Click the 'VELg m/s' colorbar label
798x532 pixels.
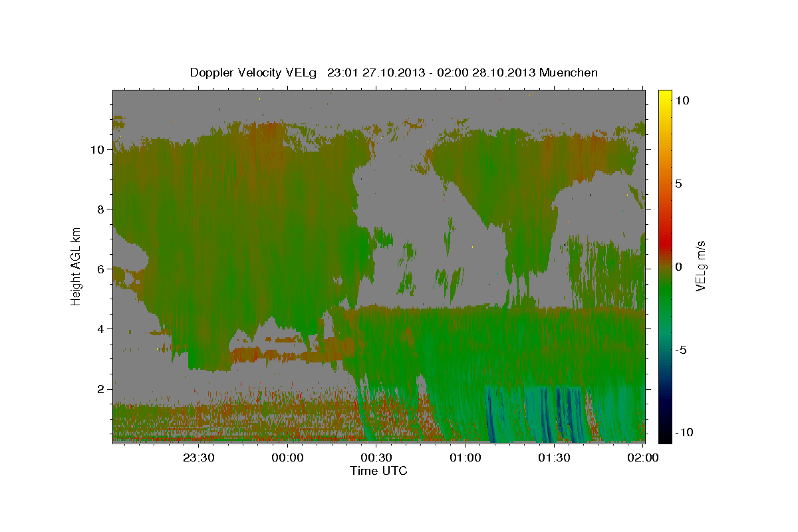[x=700, y=265]
